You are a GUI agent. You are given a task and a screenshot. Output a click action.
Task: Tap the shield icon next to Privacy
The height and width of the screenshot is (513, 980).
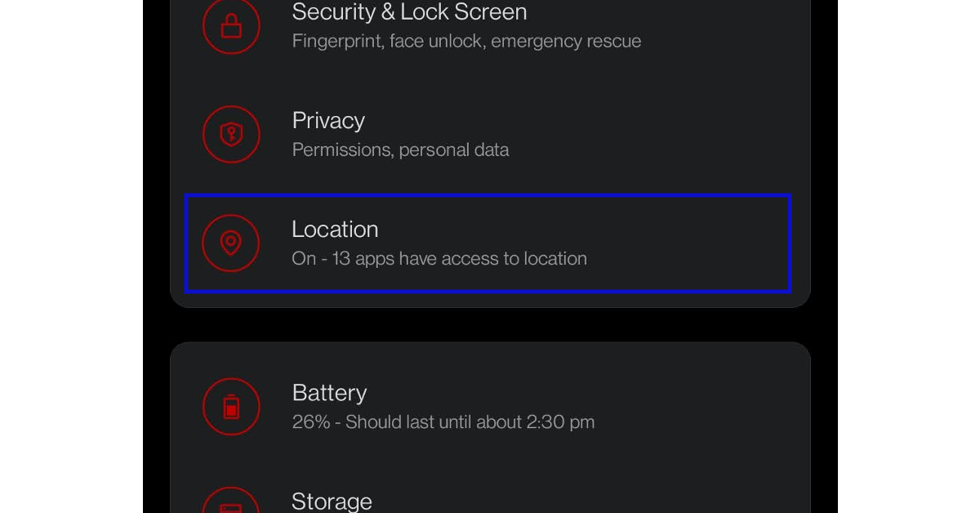tap(231, 134)
